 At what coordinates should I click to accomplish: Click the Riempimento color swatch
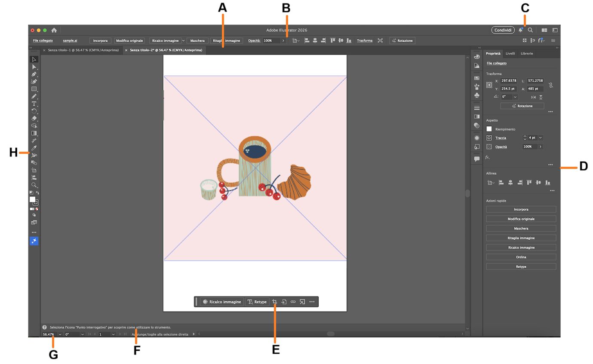pyautogui.click(x=489, y=129)
